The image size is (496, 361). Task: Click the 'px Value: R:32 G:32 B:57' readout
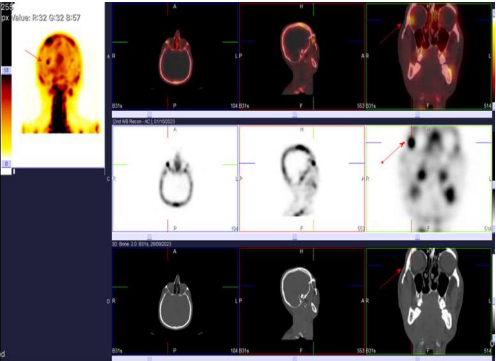coord(41,18)
